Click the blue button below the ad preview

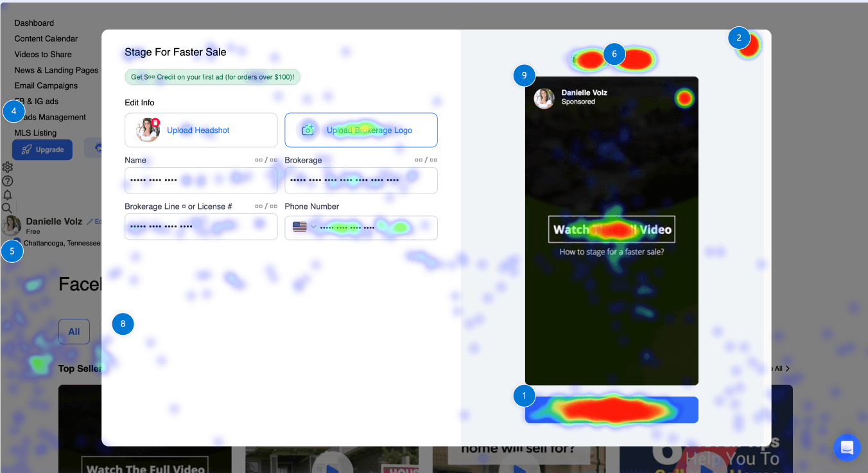611,410
